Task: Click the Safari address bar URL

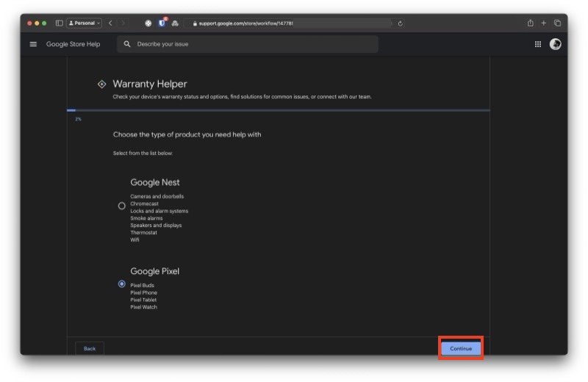Action: (245, 24)
